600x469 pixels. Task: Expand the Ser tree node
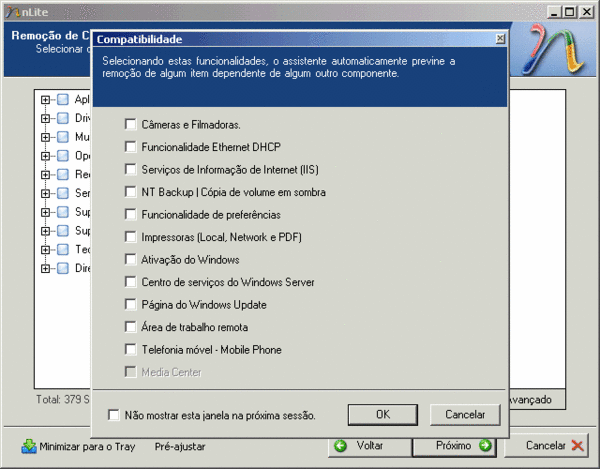[x=45, y=194]
